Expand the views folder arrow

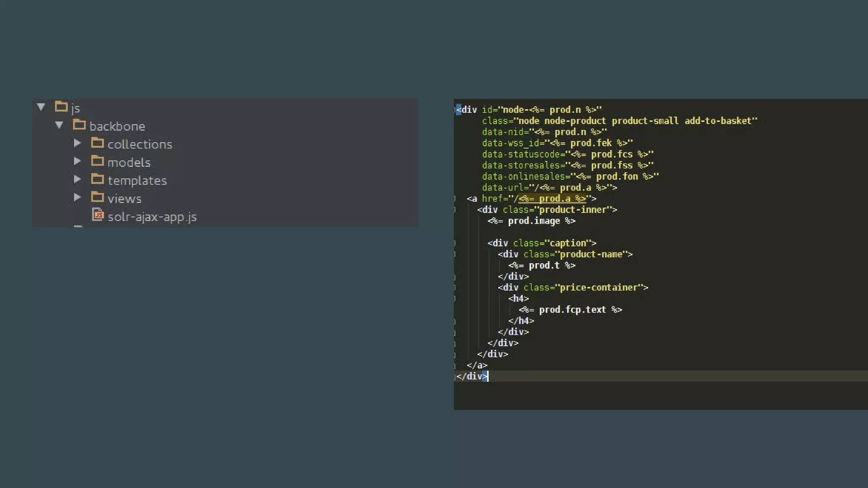pos(77,197)
